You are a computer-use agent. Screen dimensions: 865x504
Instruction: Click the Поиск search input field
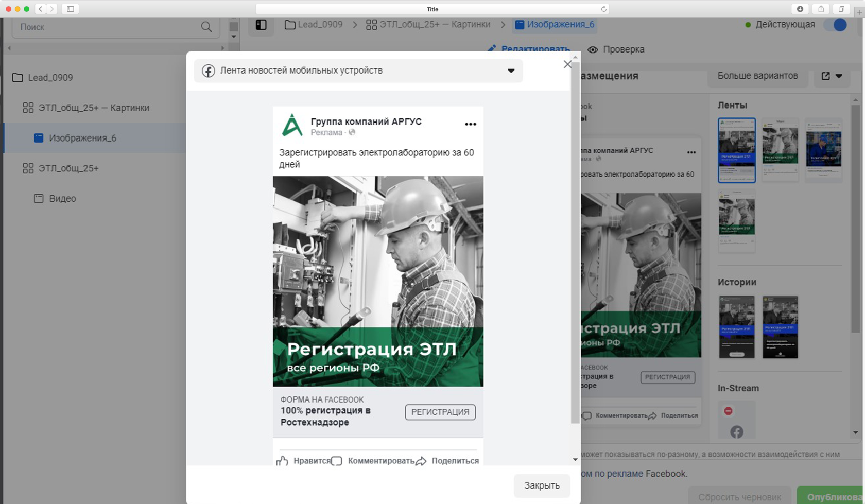(116, 27)
